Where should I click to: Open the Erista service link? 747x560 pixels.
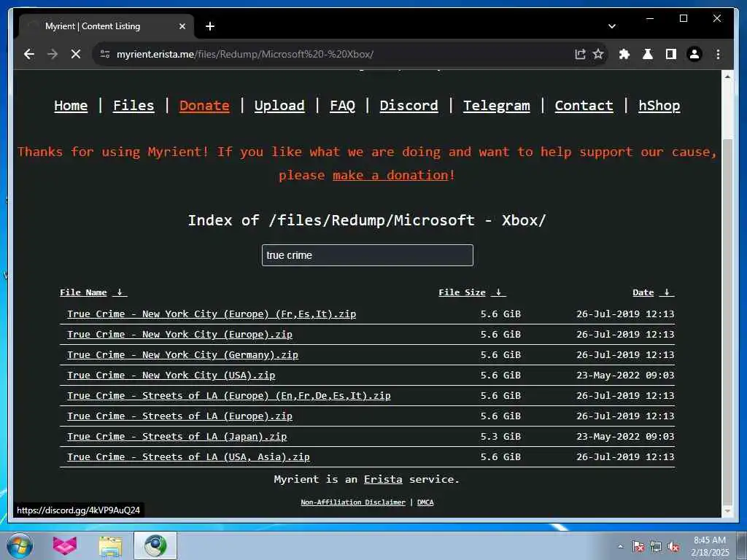[383, 480]
